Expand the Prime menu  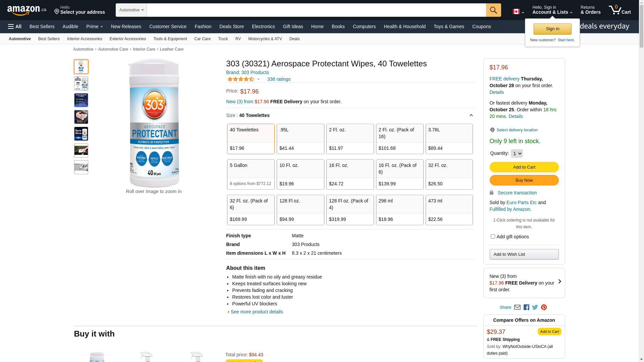(95, 26)
